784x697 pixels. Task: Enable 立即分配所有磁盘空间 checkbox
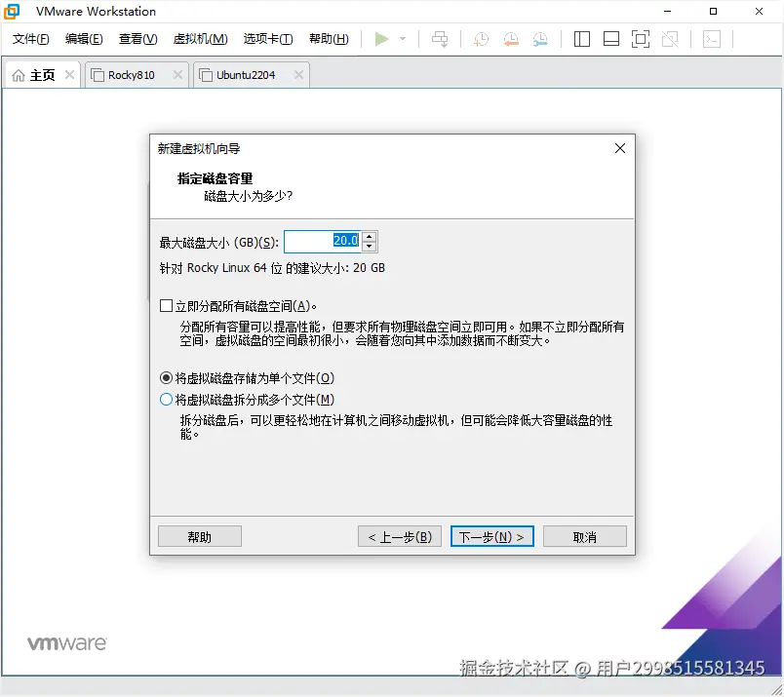coord(166,305)
